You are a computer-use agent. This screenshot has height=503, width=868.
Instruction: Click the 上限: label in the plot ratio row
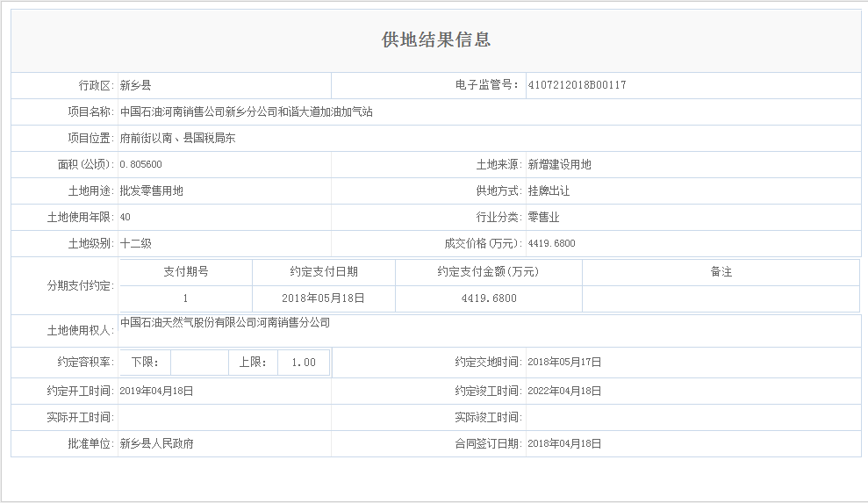click(253, 363)
